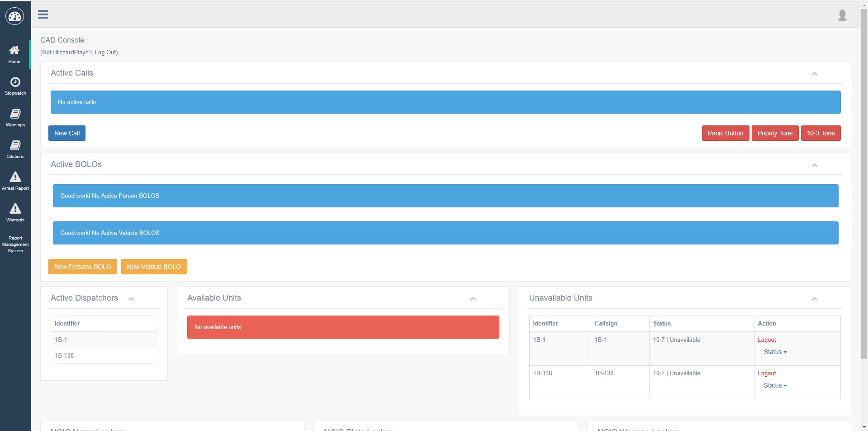Image resolution: width=868 pixels, height=431 pixels.
Task: Click the No Active Person BOLOS banner
Action: coord(446,196)
